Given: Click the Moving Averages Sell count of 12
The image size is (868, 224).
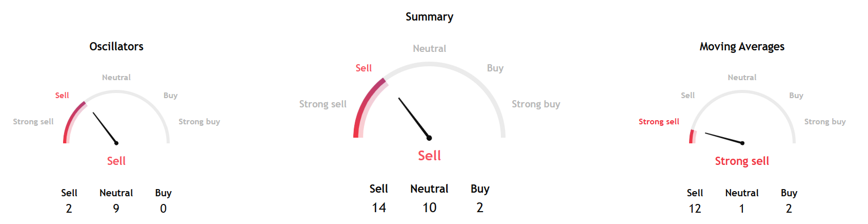Looking at the screenshot, I should (x=695, y=209).
